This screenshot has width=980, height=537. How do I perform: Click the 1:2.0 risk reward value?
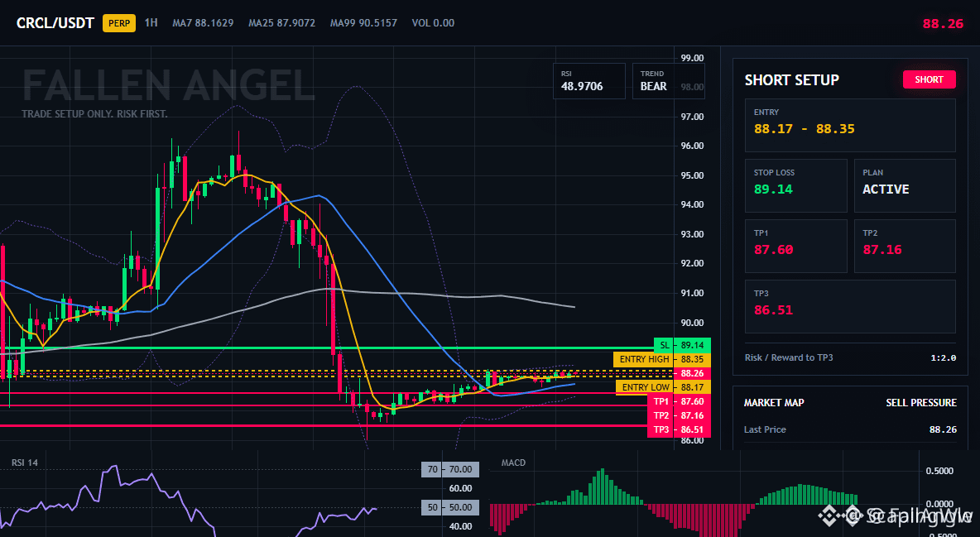tap(943, 357)
